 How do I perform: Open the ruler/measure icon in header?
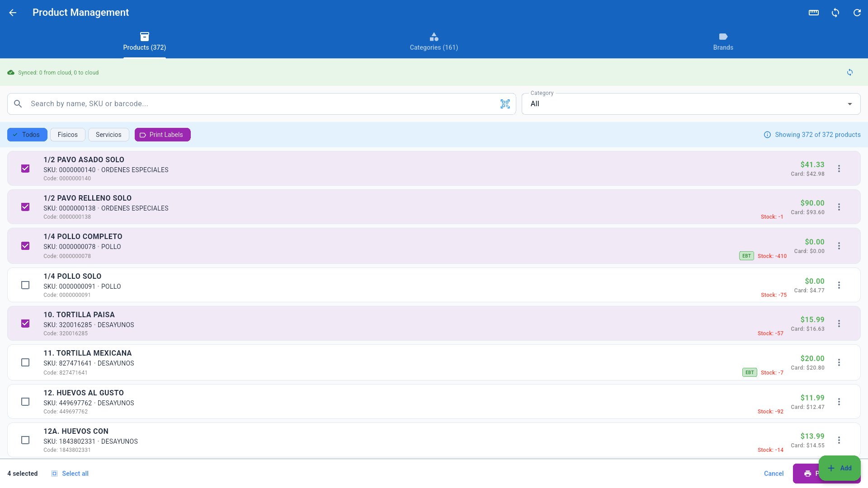[814, 13]
